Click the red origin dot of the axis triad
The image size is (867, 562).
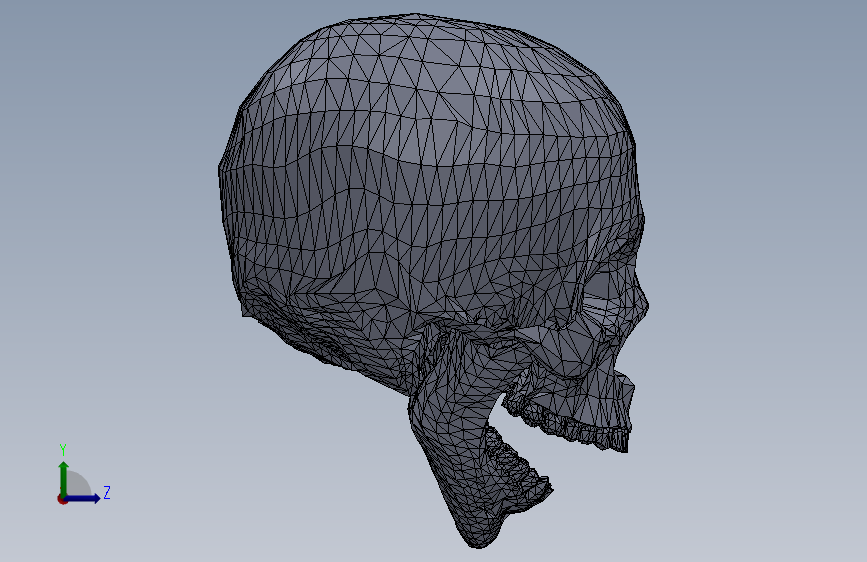point(62,499)
